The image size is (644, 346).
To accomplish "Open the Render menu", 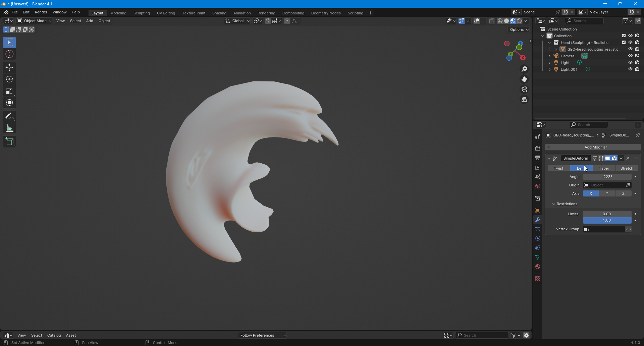I will coord(41,12).
